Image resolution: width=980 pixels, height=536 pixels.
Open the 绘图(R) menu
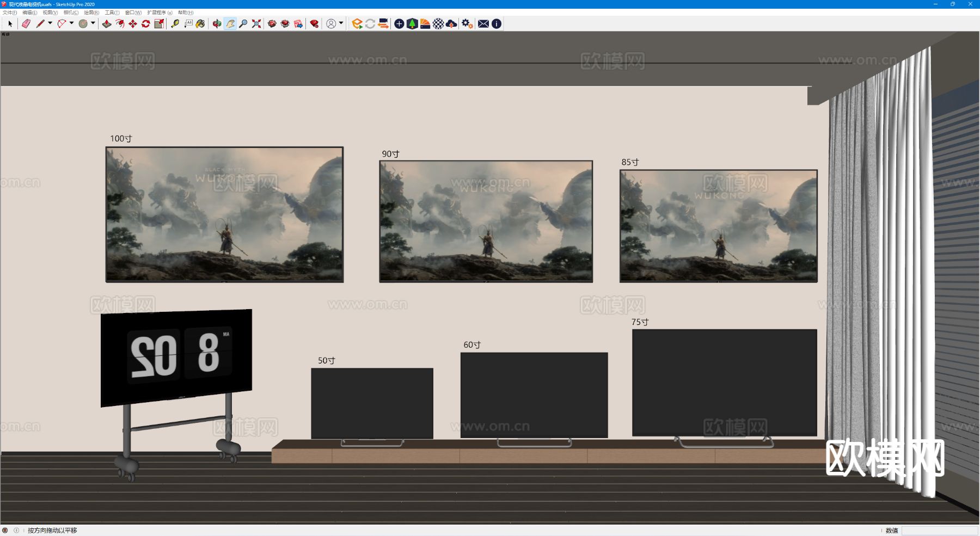91,13
